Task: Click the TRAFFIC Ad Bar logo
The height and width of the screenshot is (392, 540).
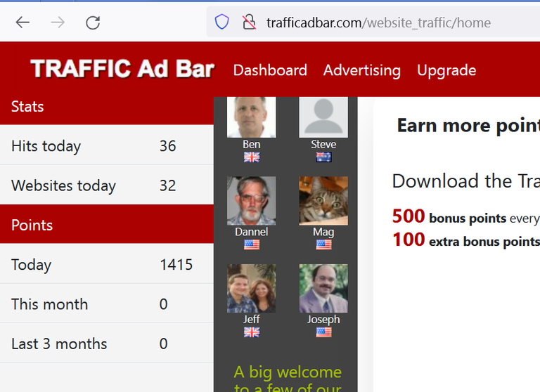Action: [122, 69]
